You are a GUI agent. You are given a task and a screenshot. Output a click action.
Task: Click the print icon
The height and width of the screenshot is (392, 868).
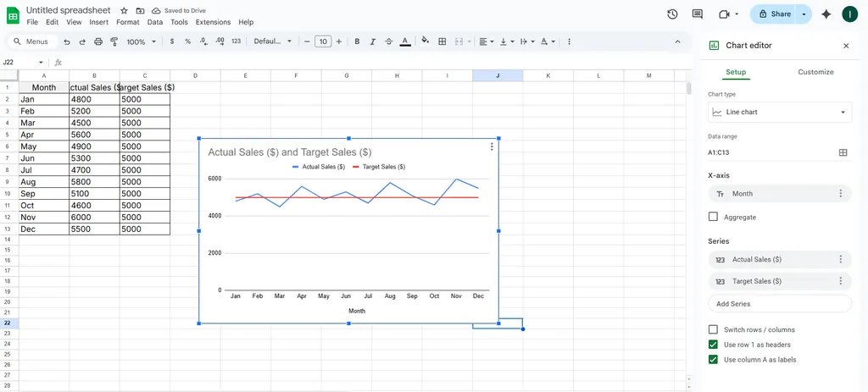[98, 41]
